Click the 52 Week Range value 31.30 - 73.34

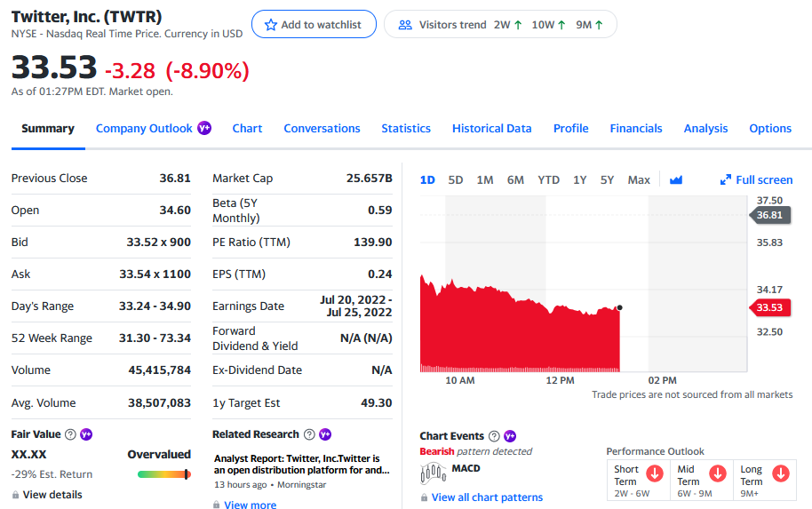pyautogui.click(x=155, y=338)
